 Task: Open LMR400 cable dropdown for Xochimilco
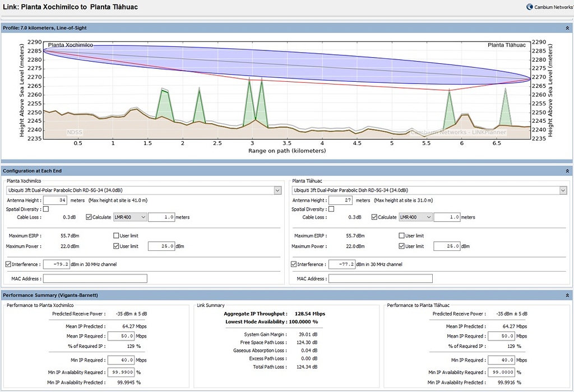click(130, 217)
